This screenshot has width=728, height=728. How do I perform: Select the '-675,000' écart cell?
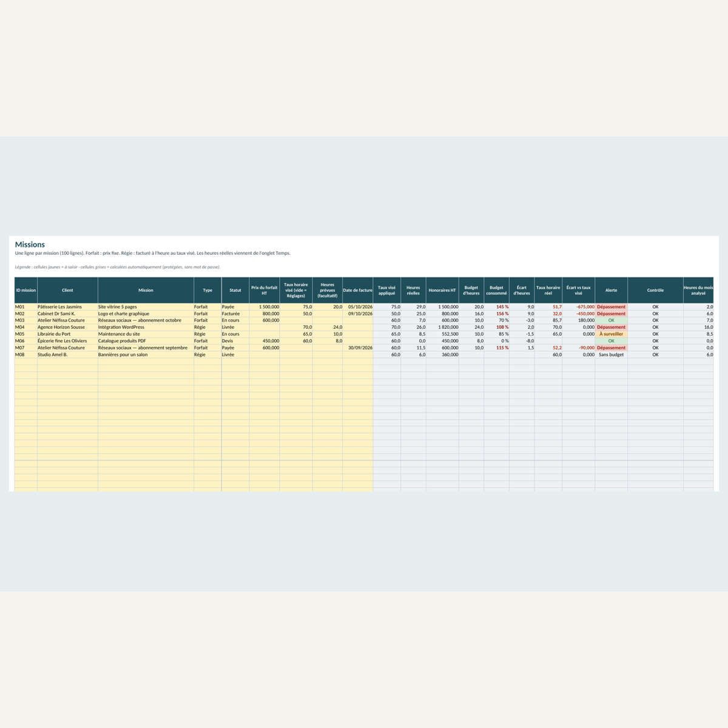click(579, 307)
